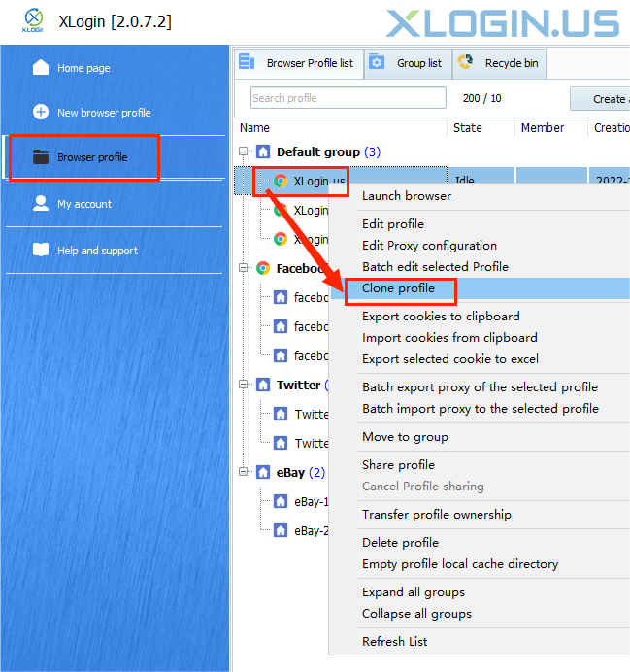The height and width of the screenshot is (672, 630).
Task: Click Delete profile menu entry
Action: pos(400,543)
